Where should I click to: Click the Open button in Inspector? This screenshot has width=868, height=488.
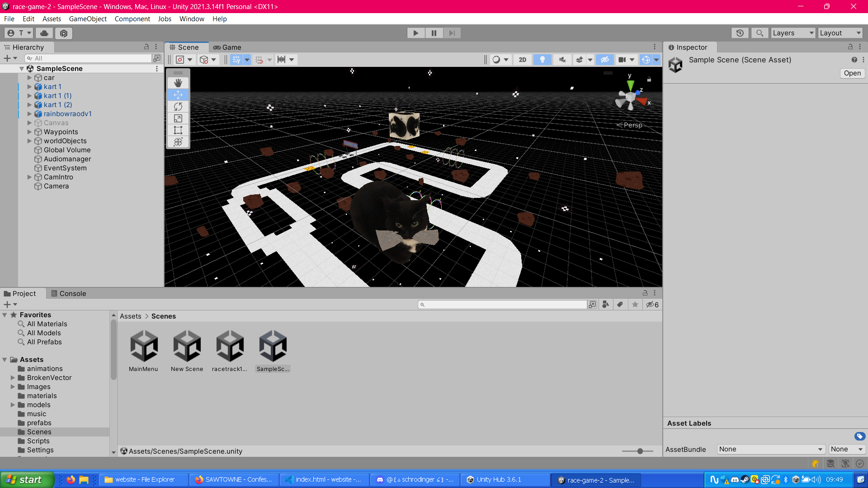coord(852,73)
